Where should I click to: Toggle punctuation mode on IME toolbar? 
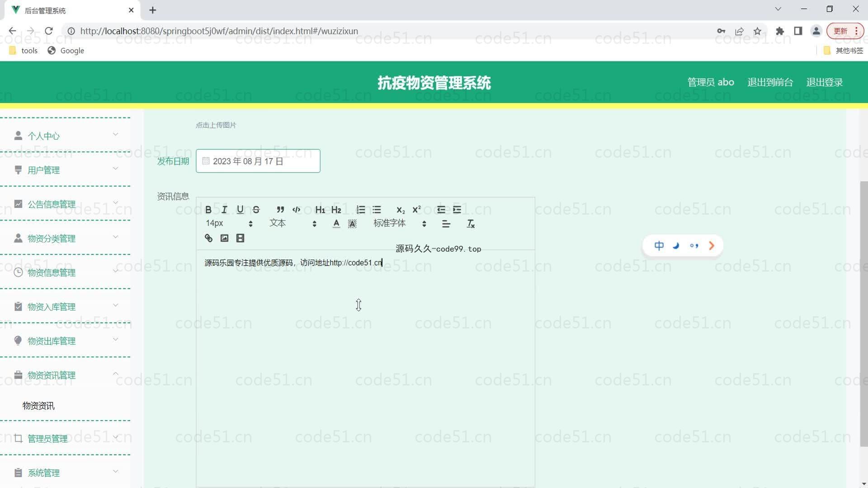click(694, 246)
